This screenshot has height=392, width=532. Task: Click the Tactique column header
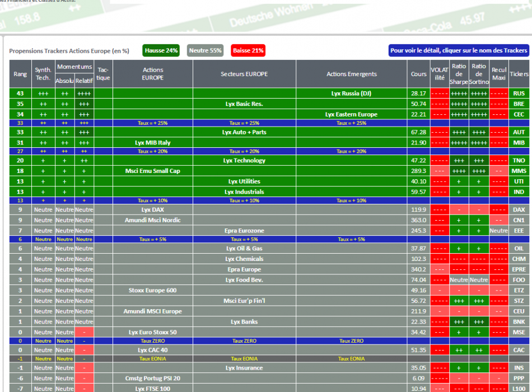(103, 74)
